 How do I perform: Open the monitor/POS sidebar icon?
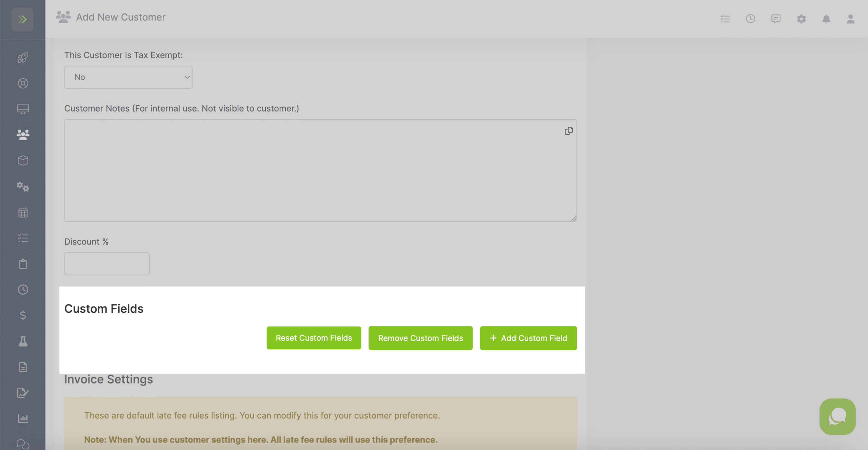pos(23,109)
